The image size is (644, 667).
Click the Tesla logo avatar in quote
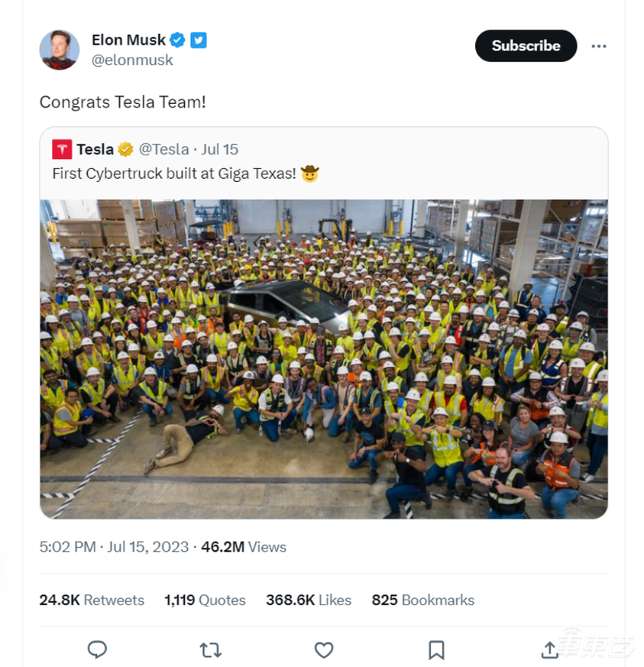[x=62, y=149]
